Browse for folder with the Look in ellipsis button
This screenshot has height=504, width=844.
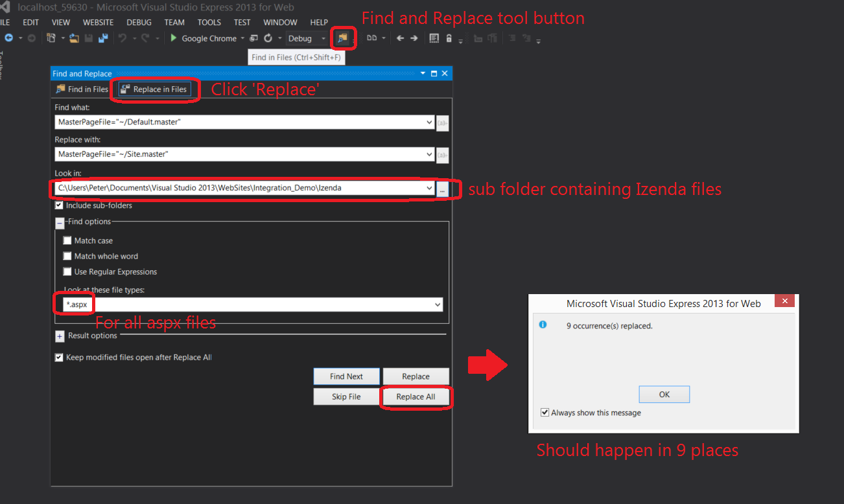tap(442, 188)
